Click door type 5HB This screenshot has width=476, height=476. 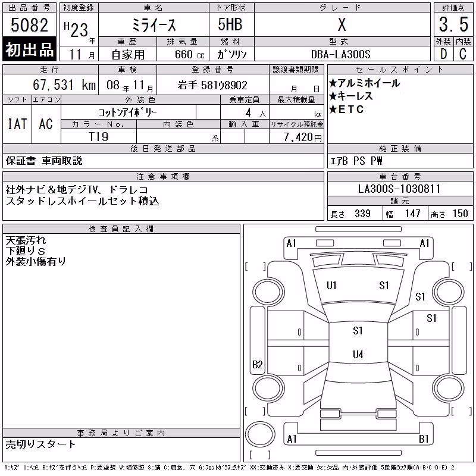click(x=230, y=24)
